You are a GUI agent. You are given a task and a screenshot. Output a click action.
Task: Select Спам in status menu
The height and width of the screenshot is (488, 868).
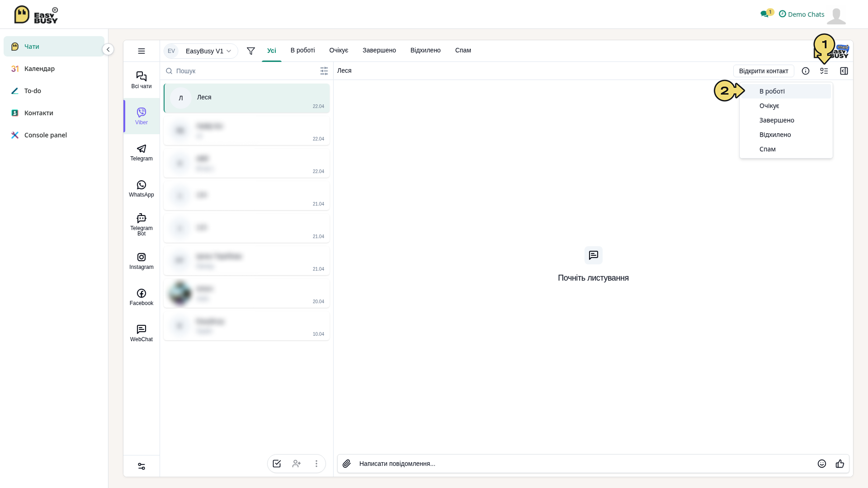(786, 149)
